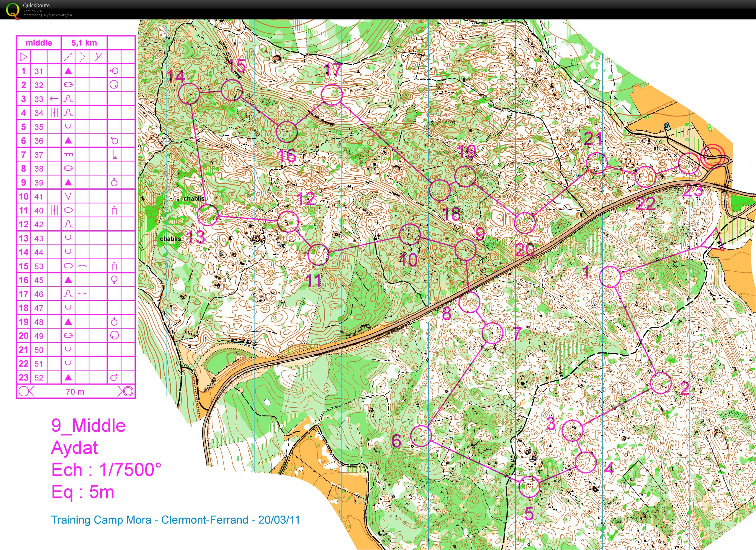
Task: Click control circle 22 on the map
Action: tap(645, 177)
